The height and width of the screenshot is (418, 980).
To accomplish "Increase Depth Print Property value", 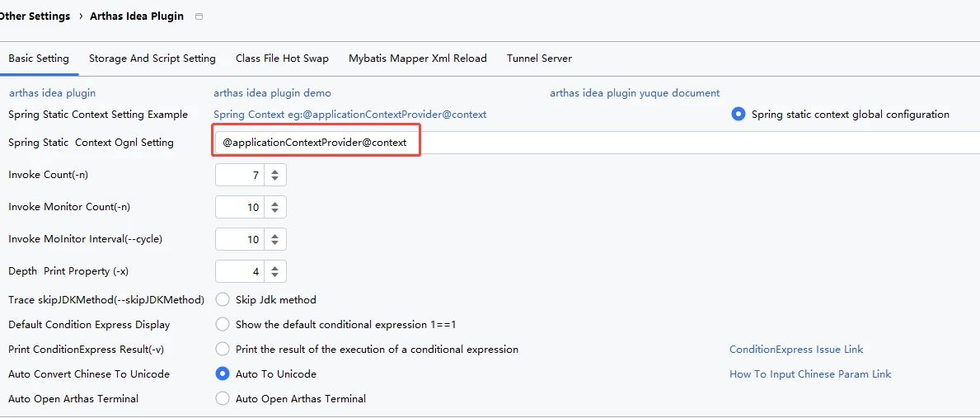I will (275, 268).
